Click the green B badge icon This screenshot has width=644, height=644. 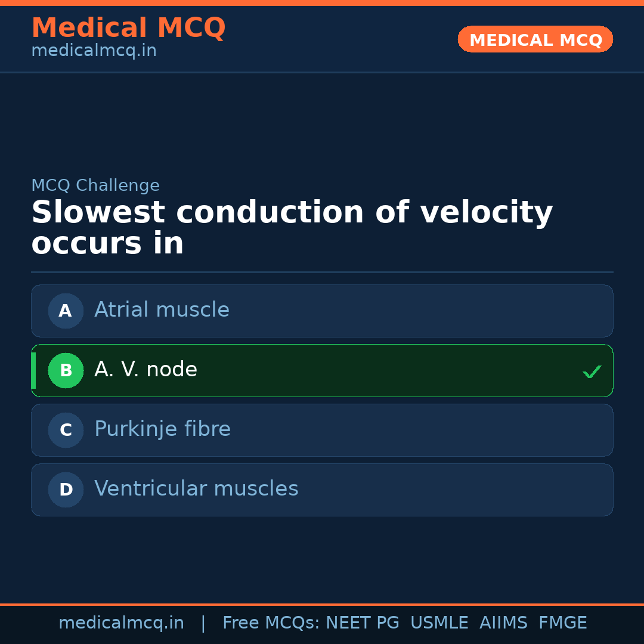pyautogui.click(x=66, y=370)
